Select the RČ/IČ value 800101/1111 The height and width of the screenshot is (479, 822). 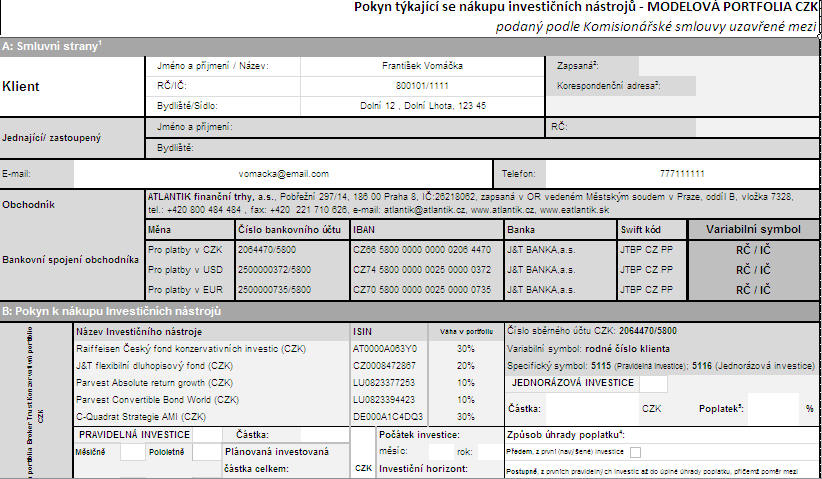click(x=423, y=86)
